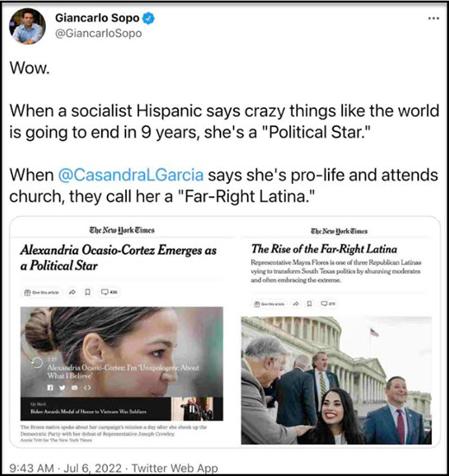Image resolution: width=449 pixels, height=476 pixels.
Task: Click the email envelope icon on the video
Action: click(74, 388)
